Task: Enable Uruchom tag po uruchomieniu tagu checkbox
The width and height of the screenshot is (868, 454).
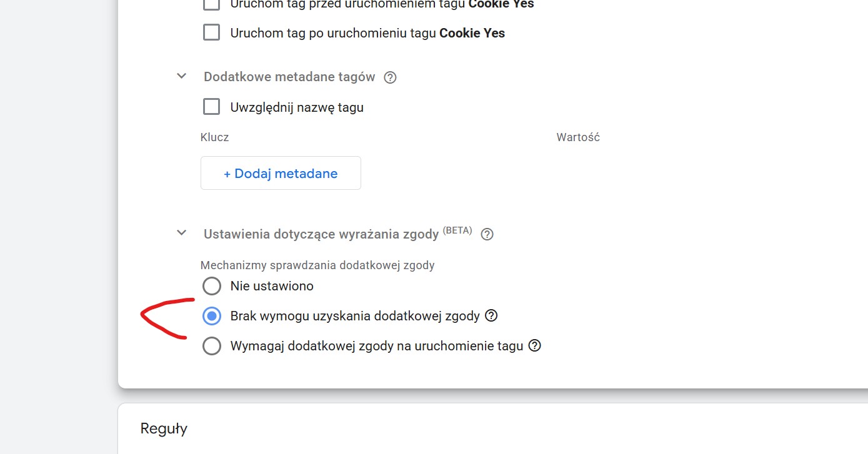Action: [212, 32]
